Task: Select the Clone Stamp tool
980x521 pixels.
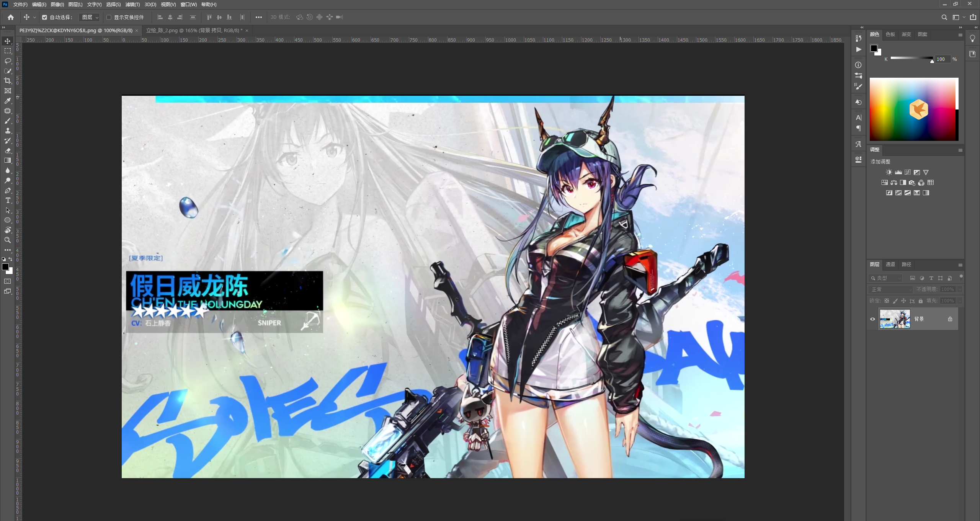Action: pyautogui.click(x=8, y=131)
